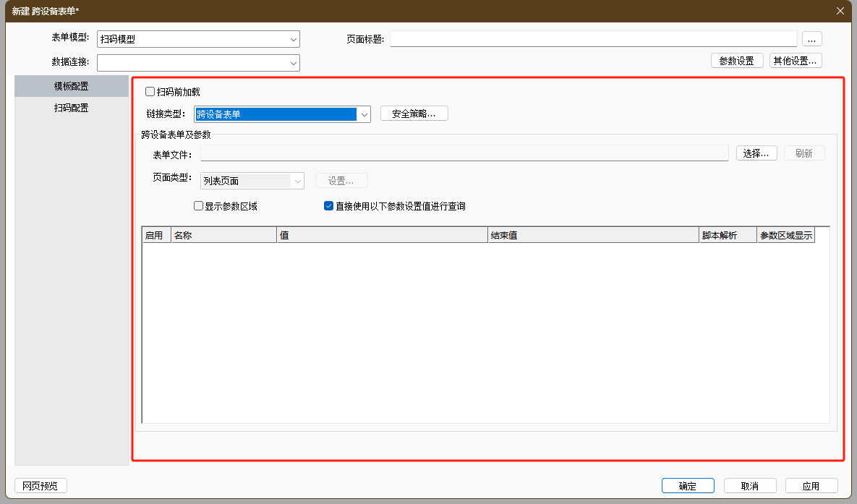Switch to the 模板配置 tab

(72, 86)
